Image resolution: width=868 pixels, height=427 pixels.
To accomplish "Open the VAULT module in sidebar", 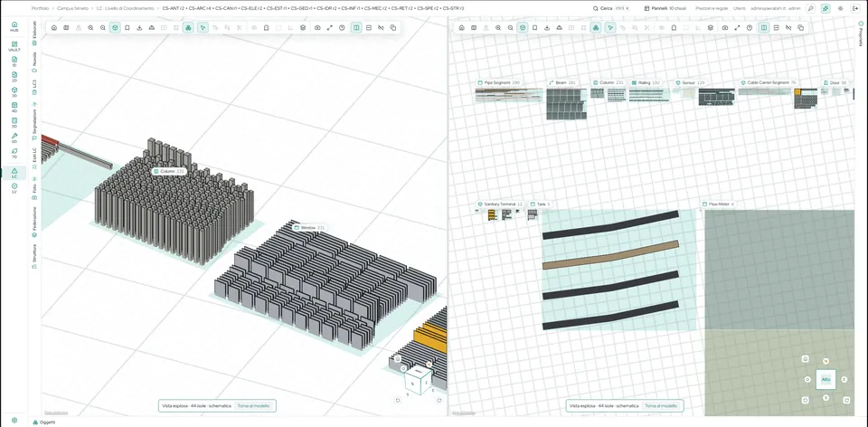I will point(14,46).
